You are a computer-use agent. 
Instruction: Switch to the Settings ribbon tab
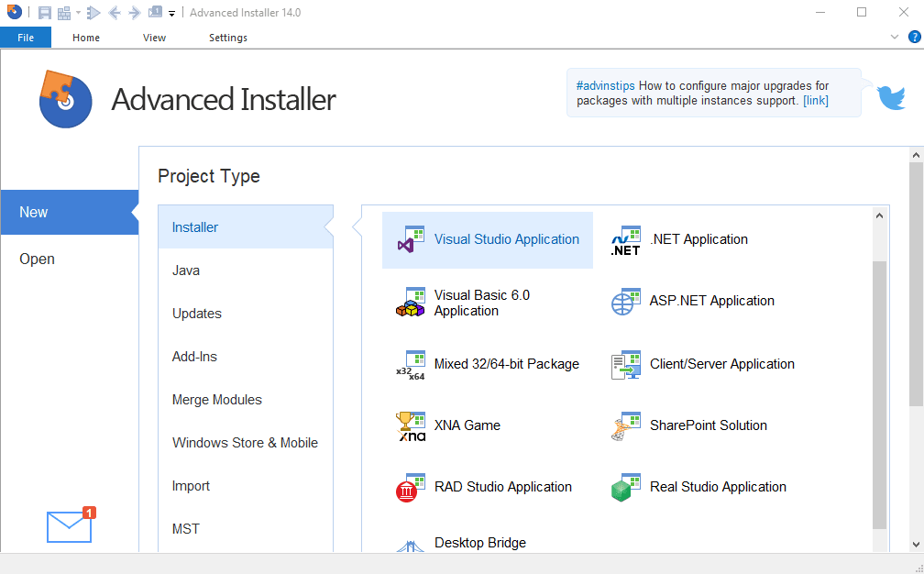227,38
